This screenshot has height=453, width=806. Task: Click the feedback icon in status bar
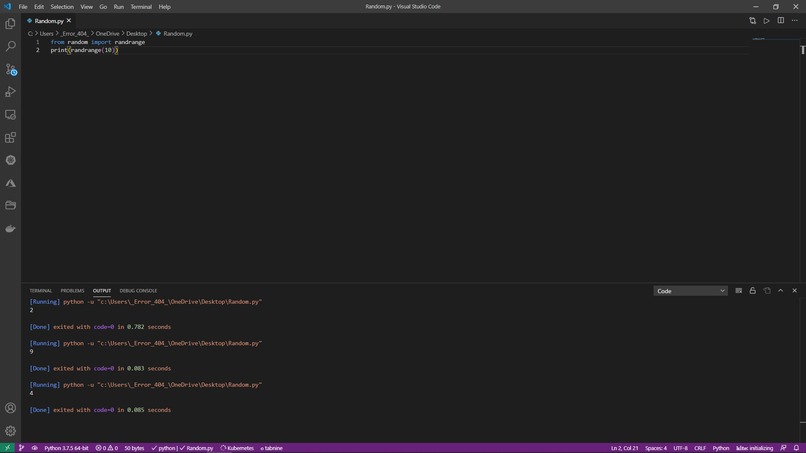[x=783, y=448]
